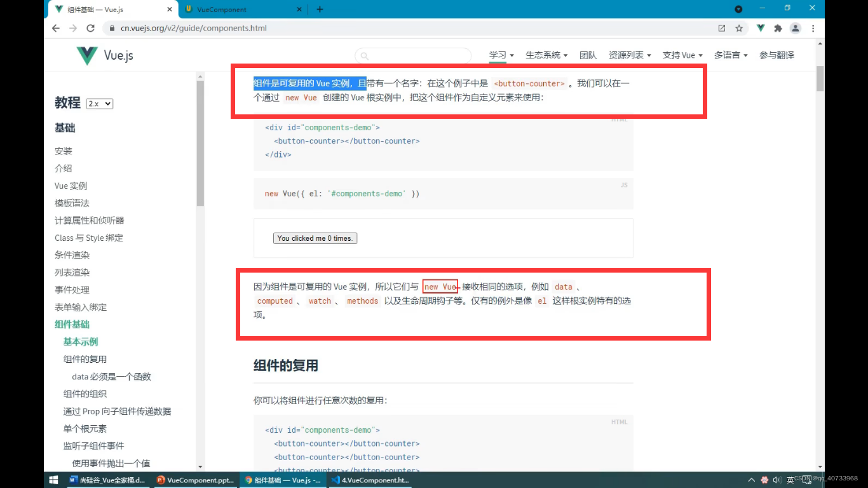
Task: Open the Chrome profile avatar
Action: 795,28
